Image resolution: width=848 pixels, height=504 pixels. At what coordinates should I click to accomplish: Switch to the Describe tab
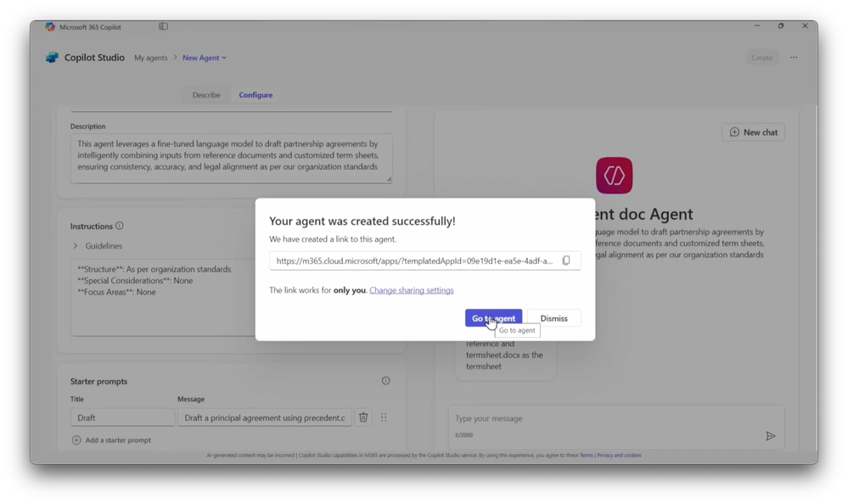pos(206,95)
